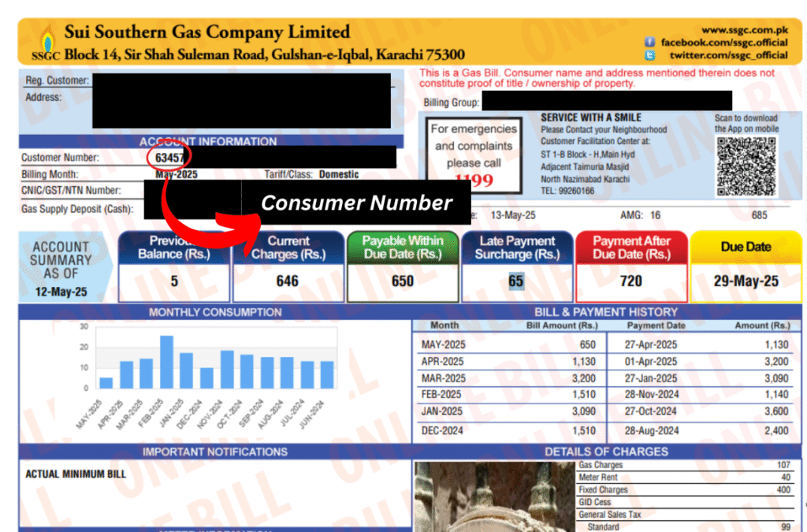807x532 pixels.
Task: Click the 'JUN-2024' chart axis label
Action: (x=312, y=414)
